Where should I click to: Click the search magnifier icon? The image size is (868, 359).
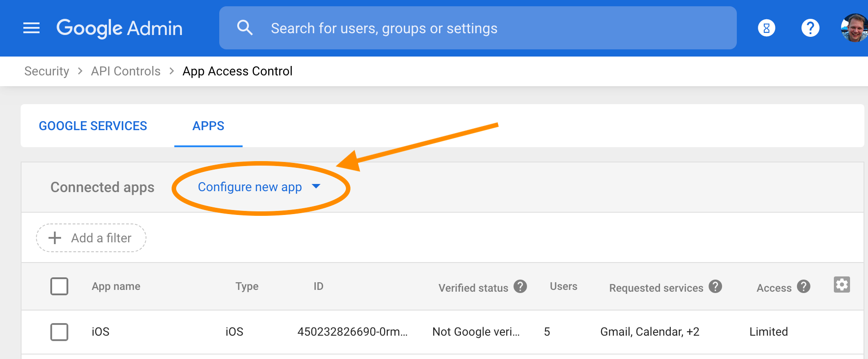245,28
